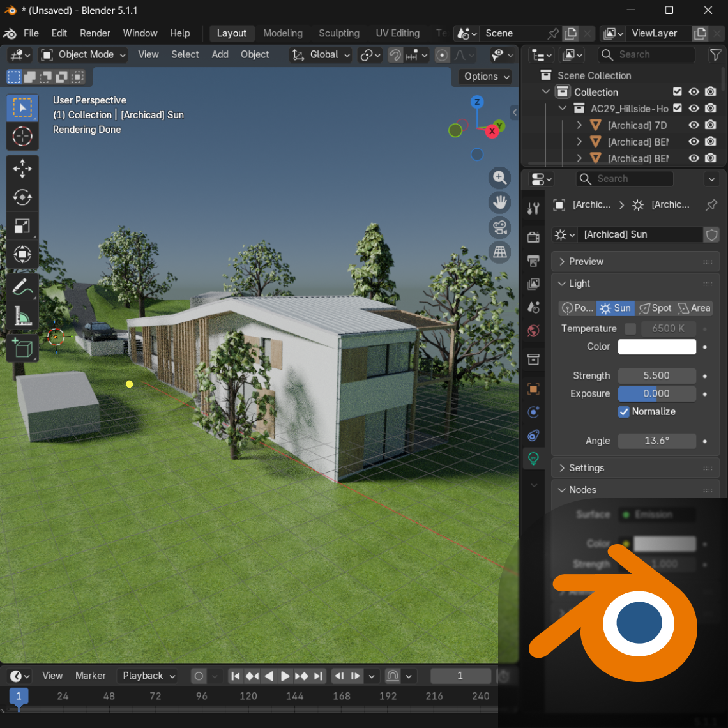
Task: Toggle proportional editing in header
Action: coord(442,56)
